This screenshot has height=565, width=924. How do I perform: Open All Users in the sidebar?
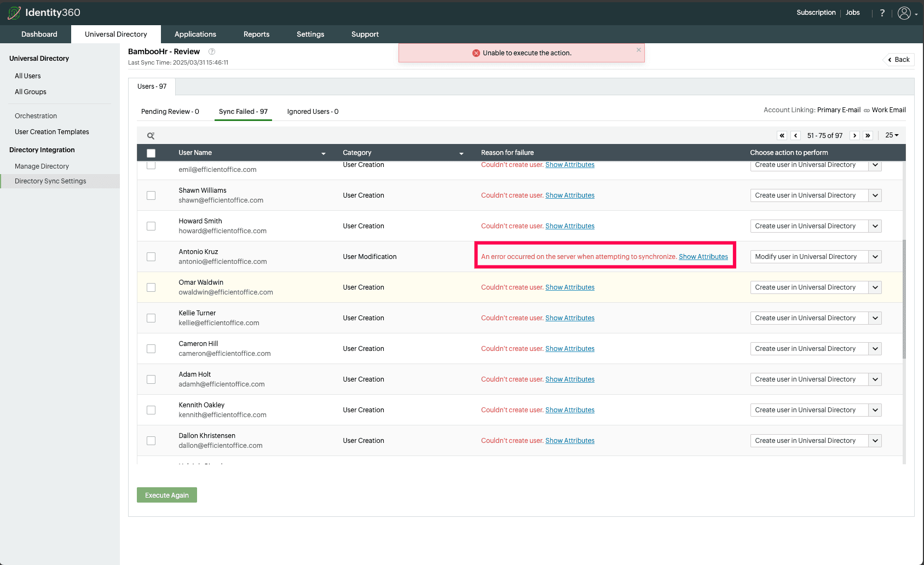point(28,76)
